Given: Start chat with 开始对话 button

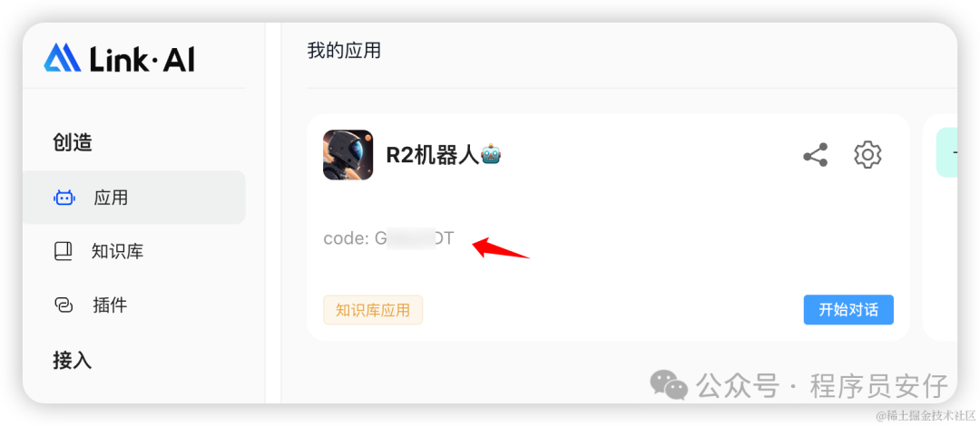Looking at the screenshot, I should (848, 310).
